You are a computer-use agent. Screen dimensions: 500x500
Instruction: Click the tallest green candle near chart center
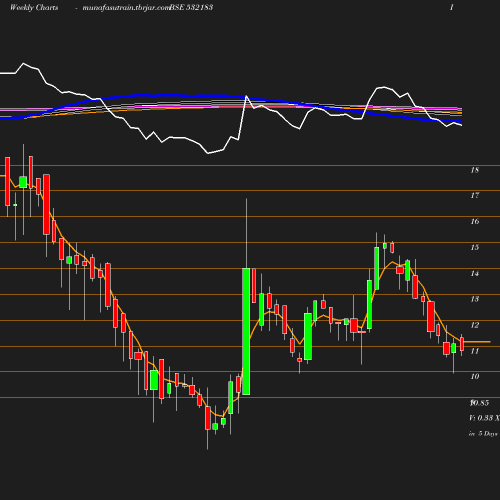tap(246, 331)
